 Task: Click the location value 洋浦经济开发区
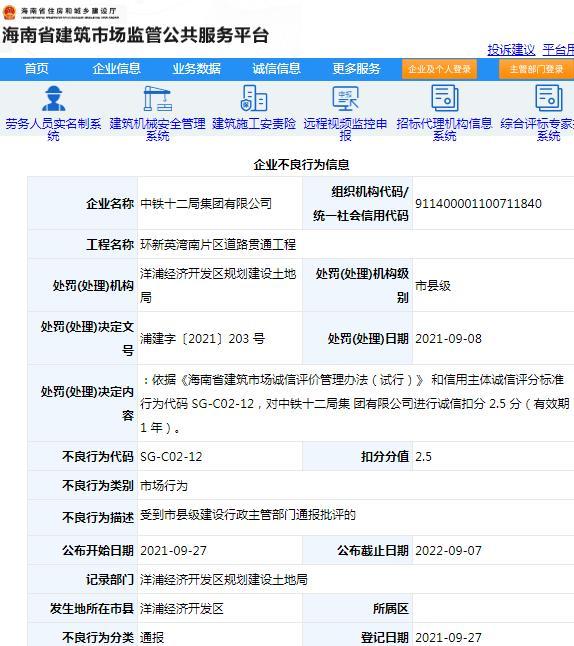(182, 609)
